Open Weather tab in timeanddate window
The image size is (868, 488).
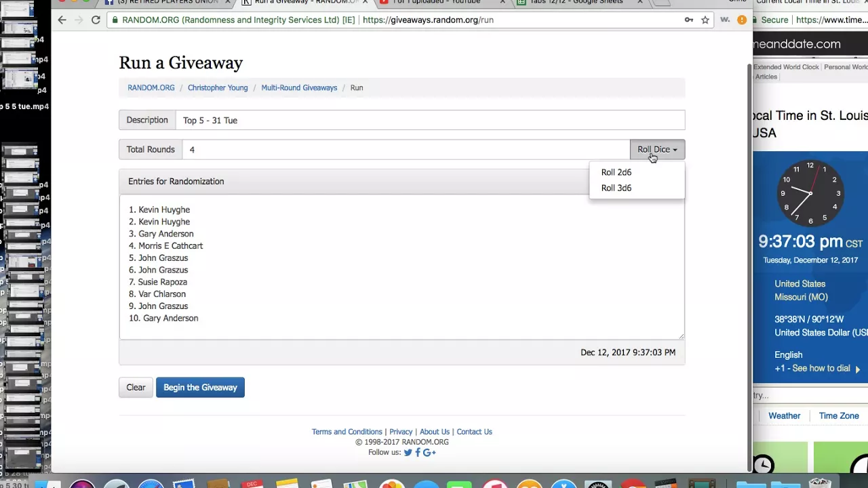pyautogui.click(x=784, y=416)
